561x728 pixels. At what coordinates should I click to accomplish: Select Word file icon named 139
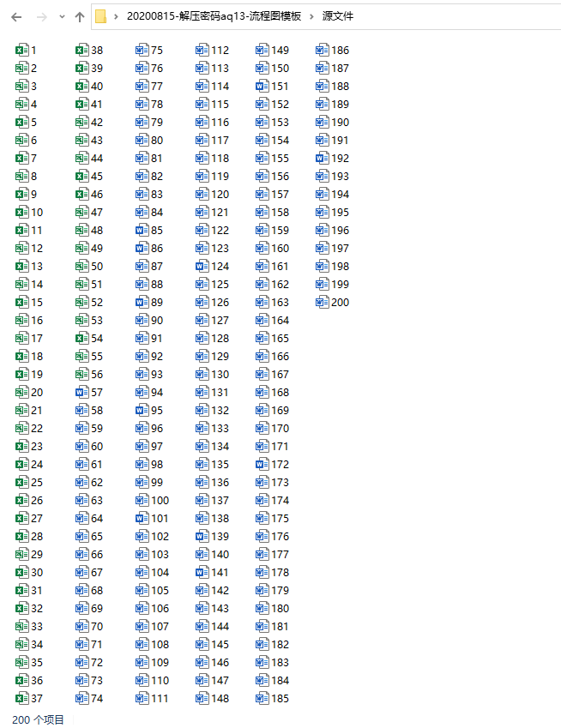pyautogui.click(x=202, y=536)
